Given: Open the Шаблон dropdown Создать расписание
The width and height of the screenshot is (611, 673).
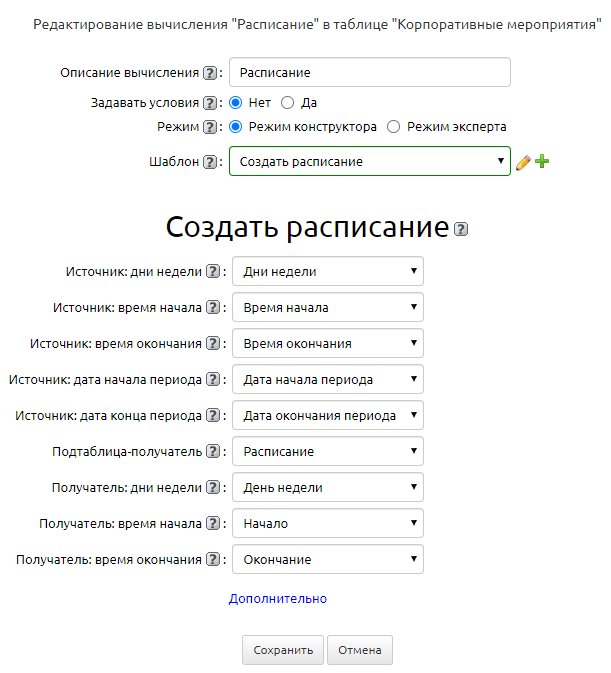Looking at the screenshot, I should pos(370,161).
